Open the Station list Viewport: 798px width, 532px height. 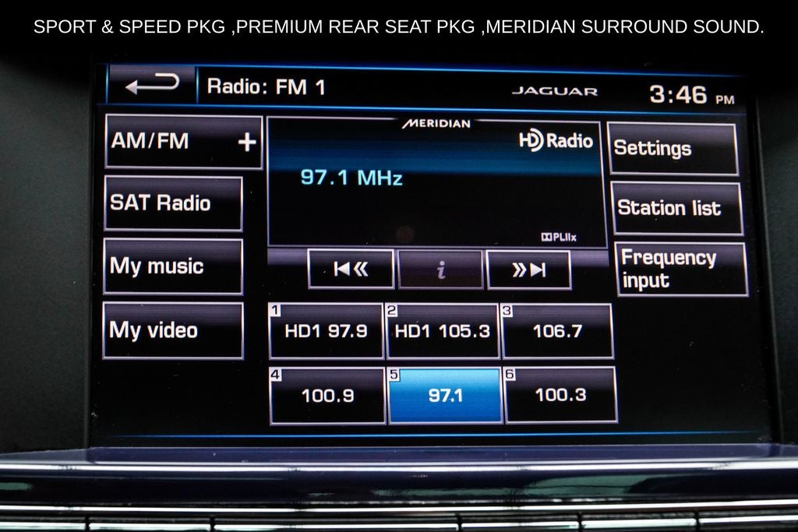[x=677, y=208]
